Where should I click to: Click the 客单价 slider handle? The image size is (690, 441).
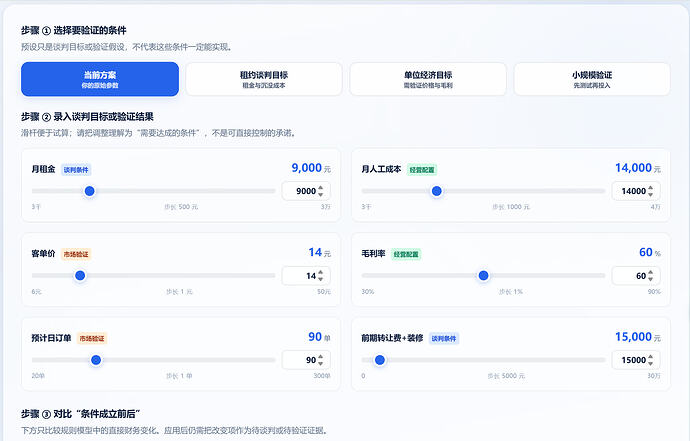(x=80, y=276)
